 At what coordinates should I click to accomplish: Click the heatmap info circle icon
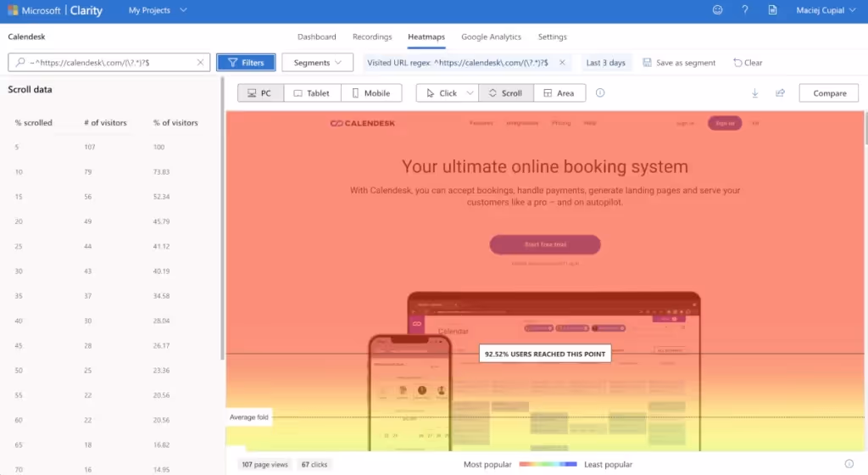[600, 93]
